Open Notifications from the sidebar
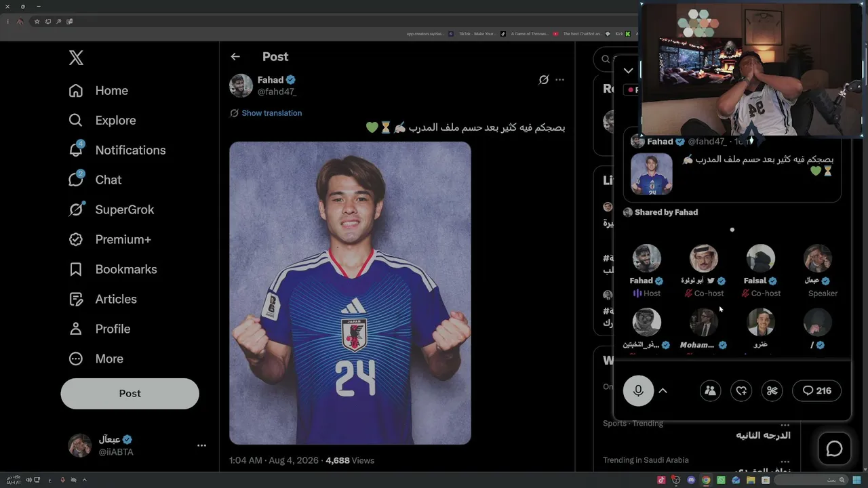868x488 pixels. [117, 150]
